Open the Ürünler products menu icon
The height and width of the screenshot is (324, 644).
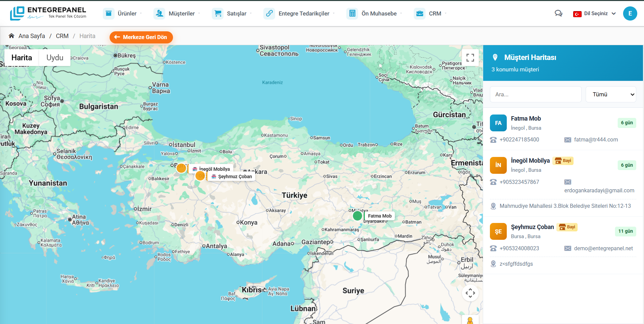109,13
